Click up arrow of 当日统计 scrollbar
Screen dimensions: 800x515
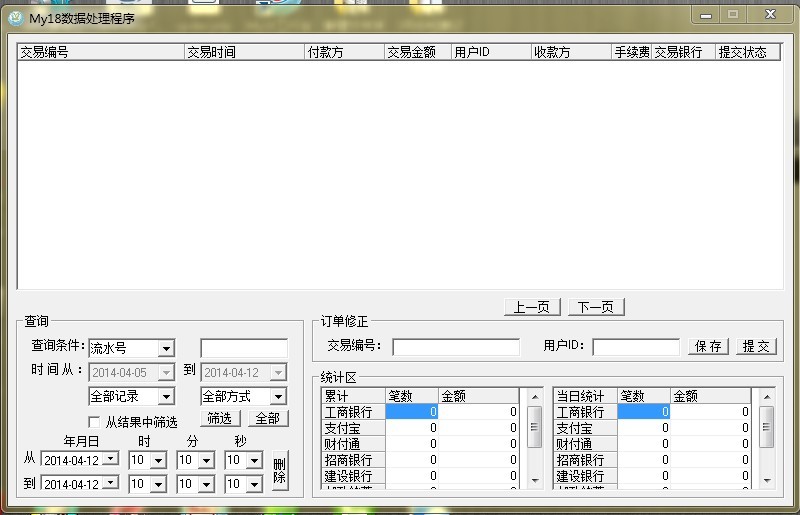coord(767,397)
